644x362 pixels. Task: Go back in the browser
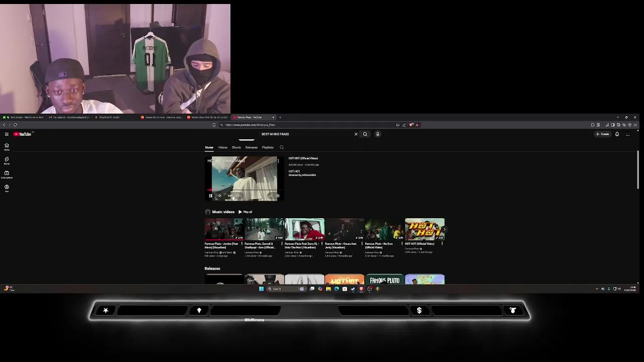[4, 125]
